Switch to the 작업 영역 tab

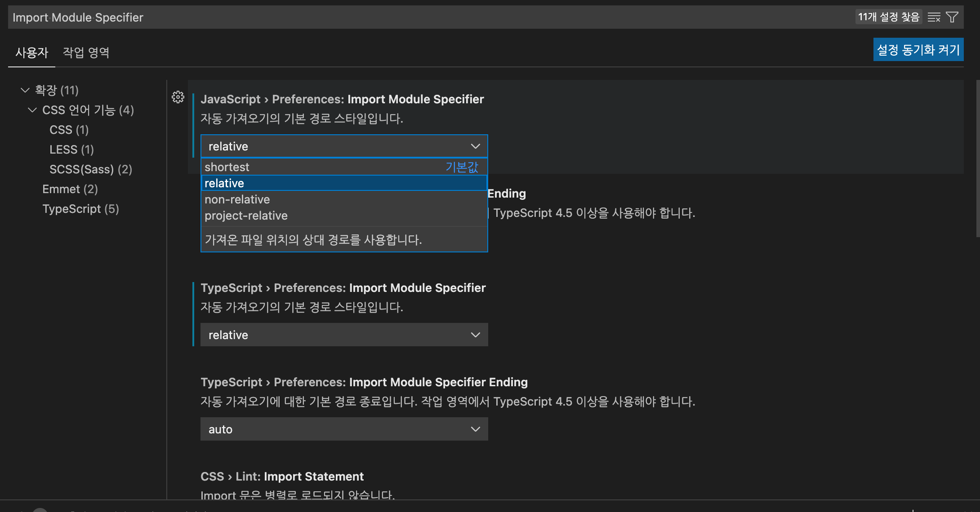pos(86,53)
